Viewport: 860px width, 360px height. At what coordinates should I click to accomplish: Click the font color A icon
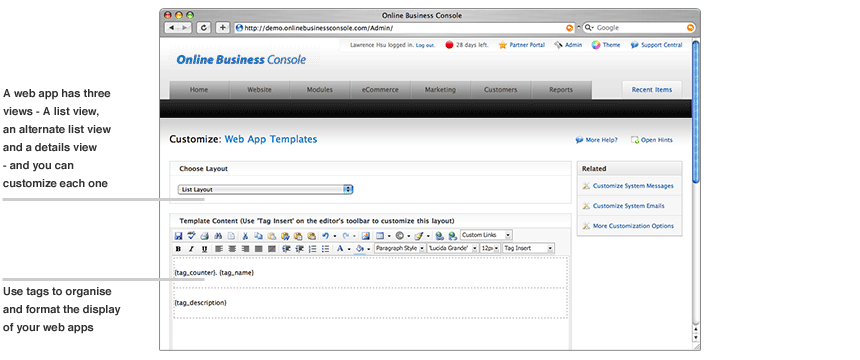click(x=340, y=249)
